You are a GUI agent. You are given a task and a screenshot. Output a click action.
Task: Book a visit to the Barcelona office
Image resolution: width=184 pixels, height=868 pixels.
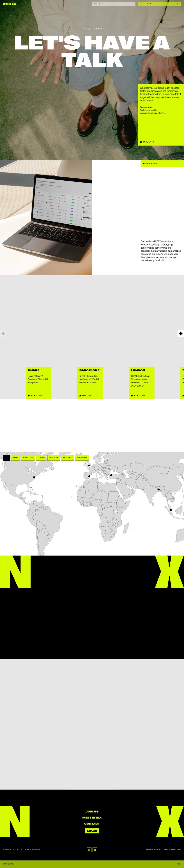pyautogui.click(x=86, y=396)
